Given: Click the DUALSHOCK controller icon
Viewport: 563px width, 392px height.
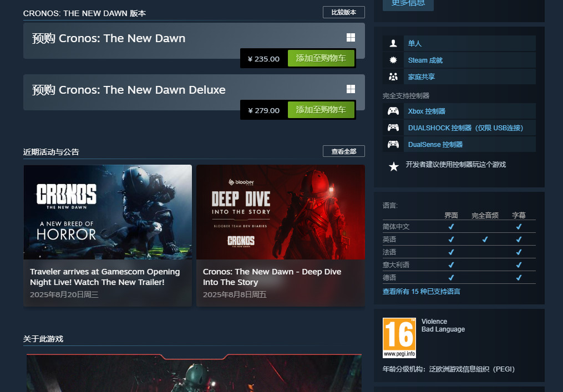Looking at the screenshot, I should pos(393,128).
